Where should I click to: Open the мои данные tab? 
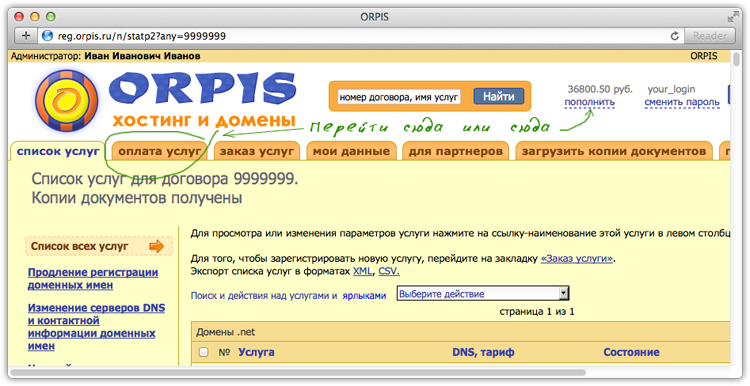click(352, 152)
